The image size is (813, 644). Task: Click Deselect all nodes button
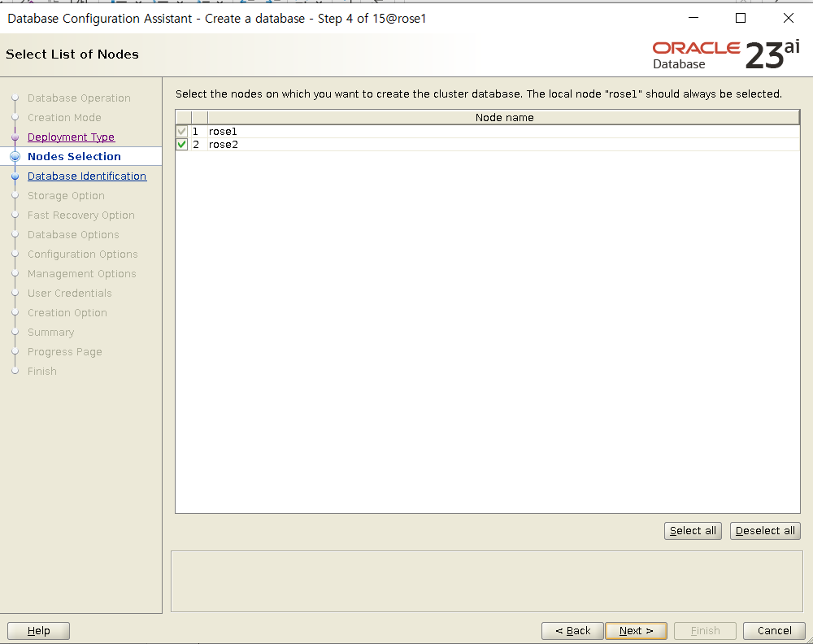point(765,531)
